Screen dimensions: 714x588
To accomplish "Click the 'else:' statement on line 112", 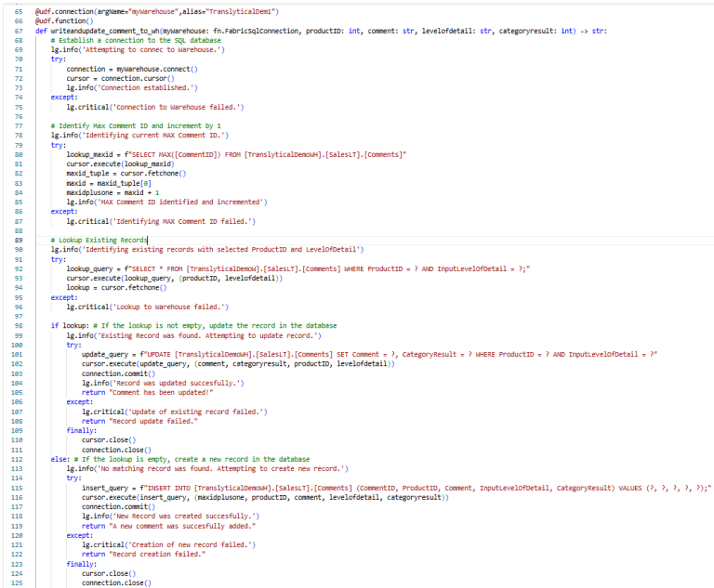I will 60,459.
